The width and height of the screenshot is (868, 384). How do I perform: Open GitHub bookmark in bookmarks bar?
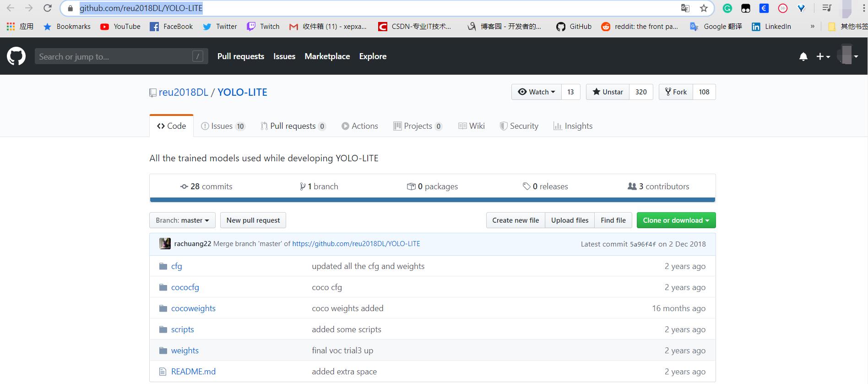tap(574, 27)
